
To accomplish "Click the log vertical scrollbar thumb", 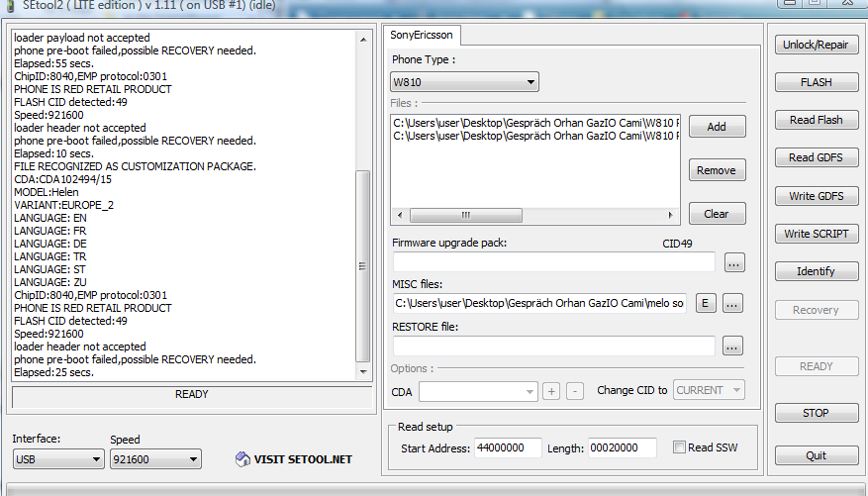I will coord(362,265).
